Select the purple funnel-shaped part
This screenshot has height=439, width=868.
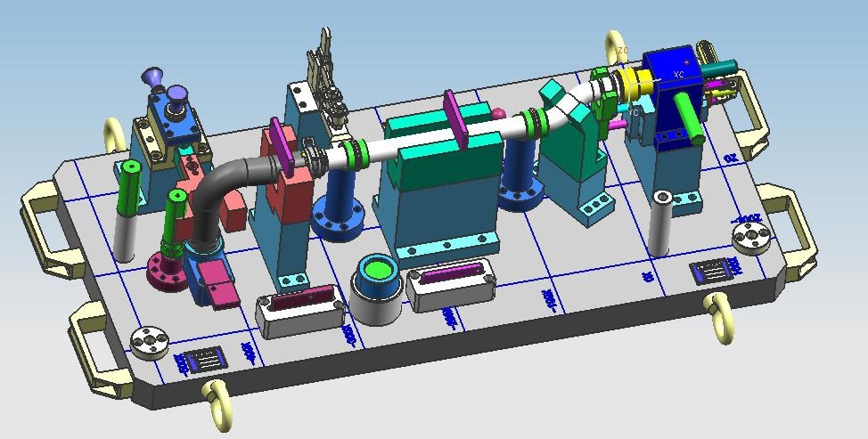152,78
